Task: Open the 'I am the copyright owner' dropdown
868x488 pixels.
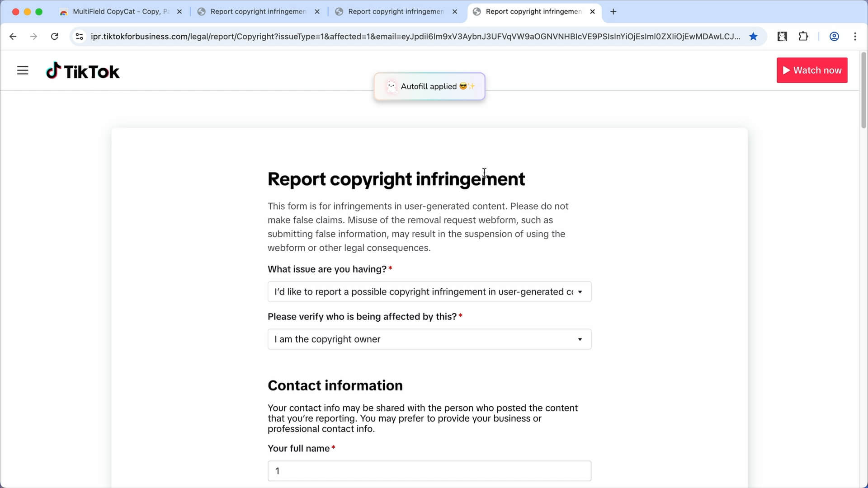Action: point(429,339)
